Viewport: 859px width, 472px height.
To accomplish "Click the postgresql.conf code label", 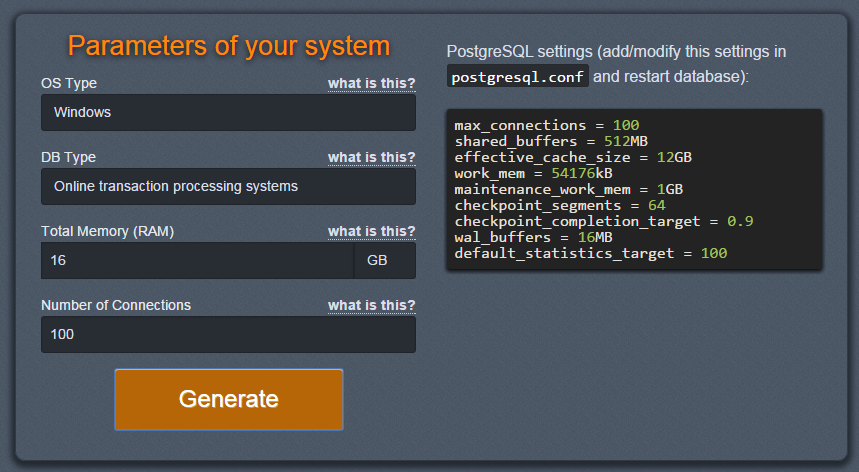I will [x=518, y=76].
